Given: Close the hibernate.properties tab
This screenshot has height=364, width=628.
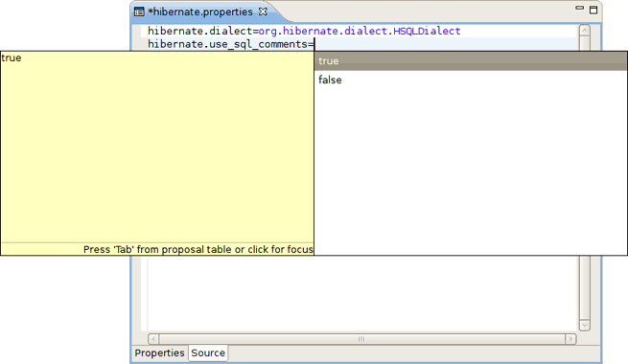Looking at the screenshot, I should click(263, 11).
